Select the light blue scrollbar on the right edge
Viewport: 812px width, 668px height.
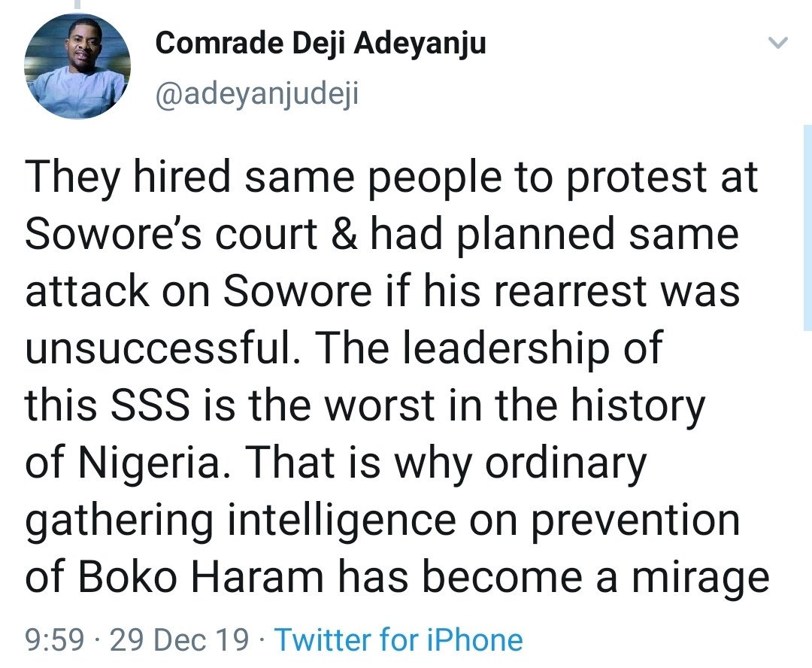807,227
